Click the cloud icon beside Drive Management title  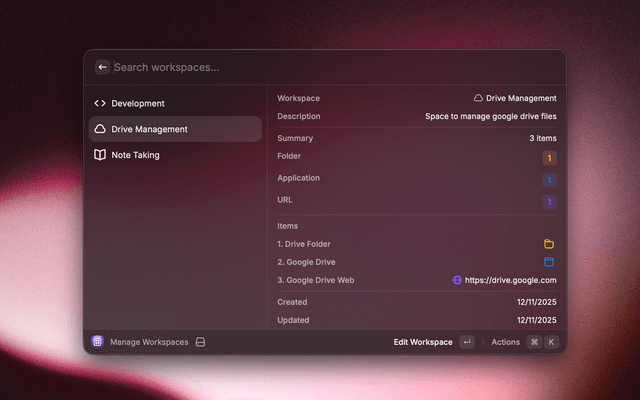tap(479, 98)
